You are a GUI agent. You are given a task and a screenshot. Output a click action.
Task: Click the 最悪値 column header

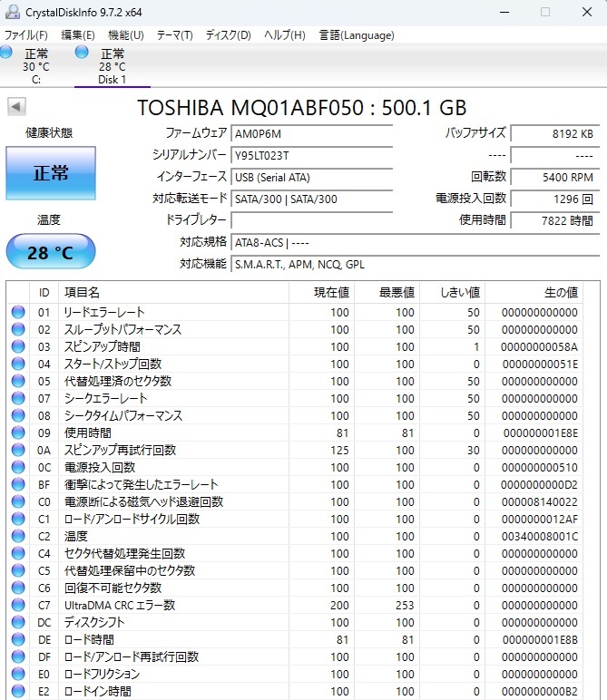[387, 292]
